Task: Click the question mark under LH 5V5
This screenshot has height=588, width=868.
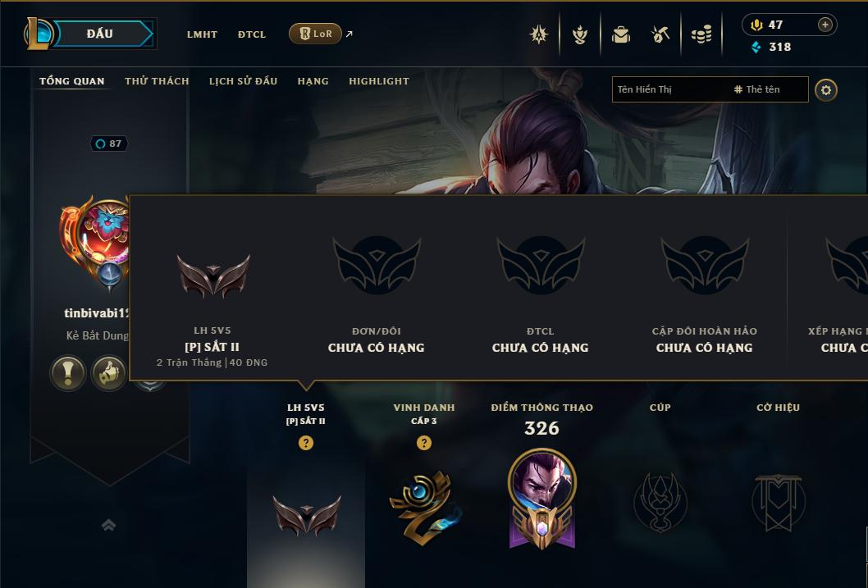Action: pyautogui.click(x=305, y=443)
